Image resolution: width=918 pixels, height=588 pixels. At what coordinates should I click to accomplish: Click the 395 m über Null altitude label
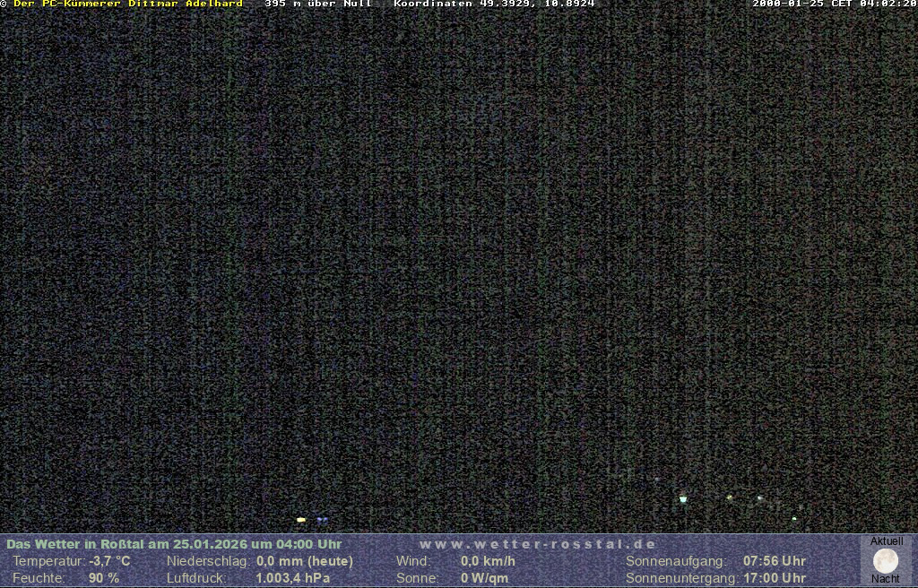tap(317, 4)
